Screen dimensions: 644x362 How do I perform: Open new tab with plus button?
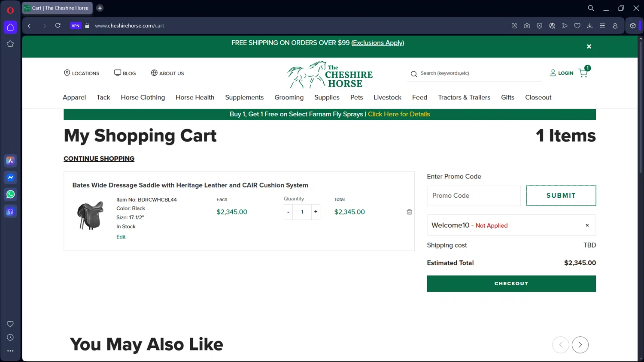(100, 8)
